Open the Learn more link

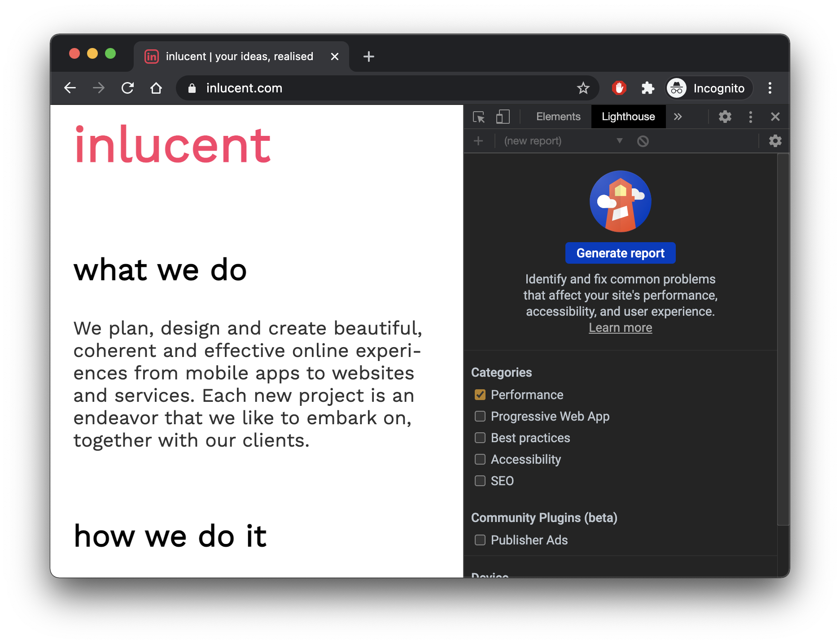pos(620,328)
